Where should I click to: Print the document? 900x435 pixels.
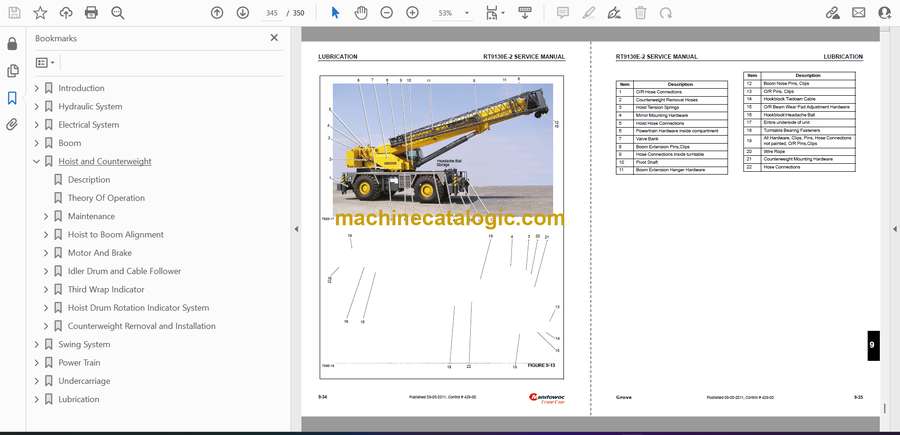pos(91,13)
